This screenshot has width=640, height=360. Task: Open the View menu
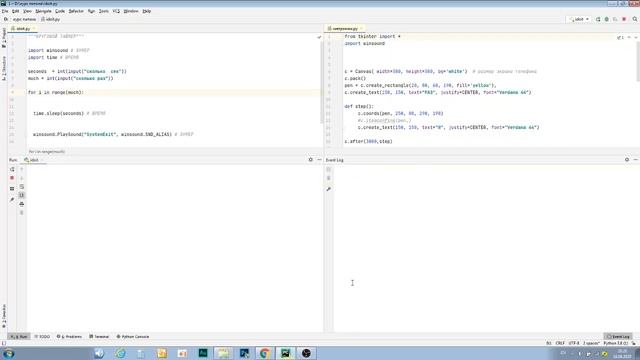coord(27,11)
